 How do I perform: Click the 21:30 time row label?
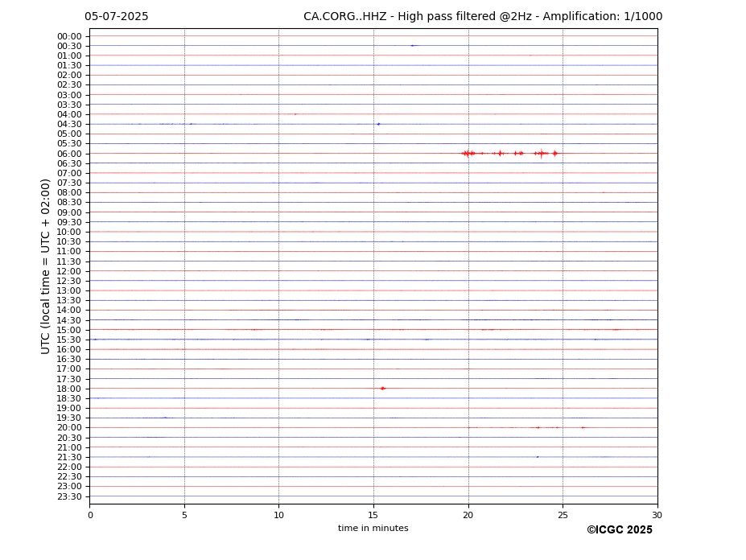coord(69,457)
